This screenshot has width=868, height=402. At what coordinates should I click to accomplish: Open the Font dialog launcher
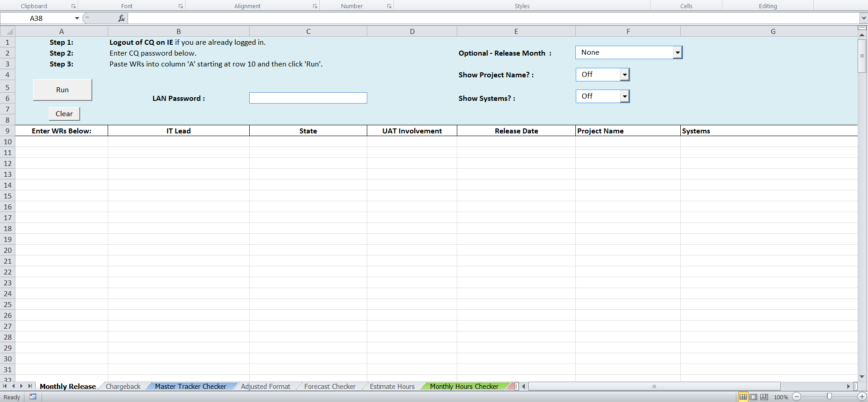pos(180,6)
